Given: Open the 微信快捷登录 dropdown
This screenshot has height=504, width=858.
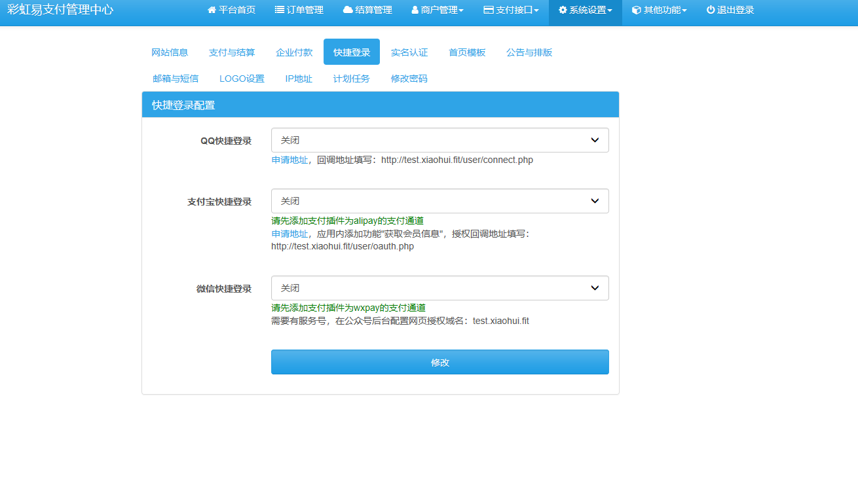Looking at the screenshot, I should [x=439, y=288].
